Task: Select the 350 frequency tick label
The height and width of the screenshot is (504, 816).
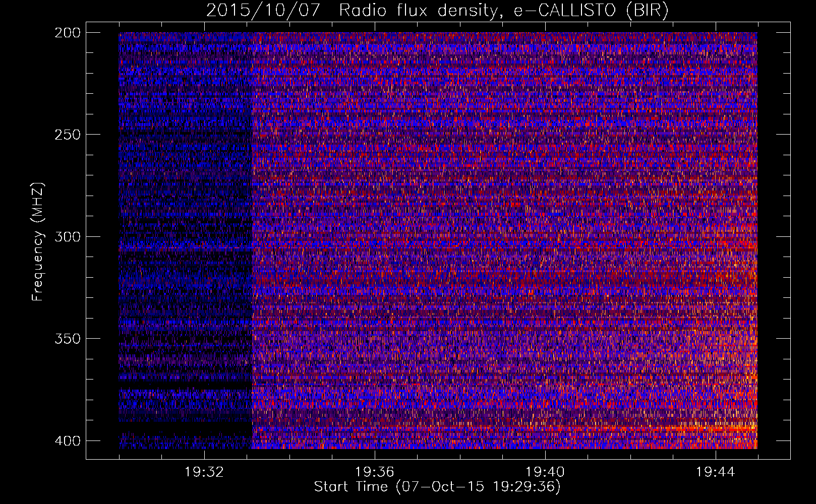Action: [68, 338]
